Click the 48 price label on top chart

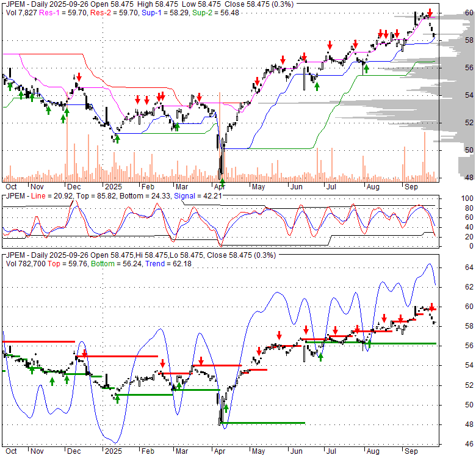tap(469, 178)
